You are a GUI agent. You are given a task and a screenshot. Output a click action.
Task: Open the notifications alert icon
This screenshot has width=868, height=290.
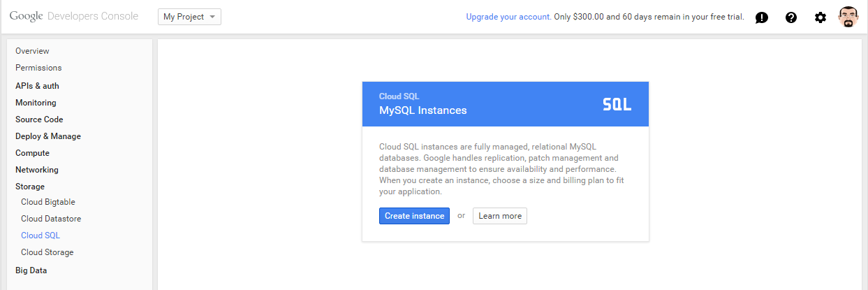(762, 17)
